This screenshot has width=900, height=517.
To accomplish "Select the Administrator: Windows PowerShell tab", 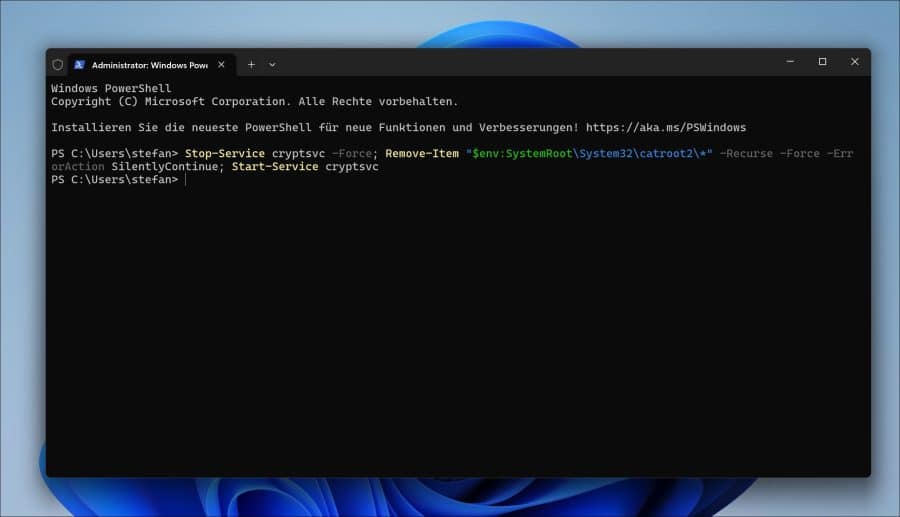I will pos(148,64).
